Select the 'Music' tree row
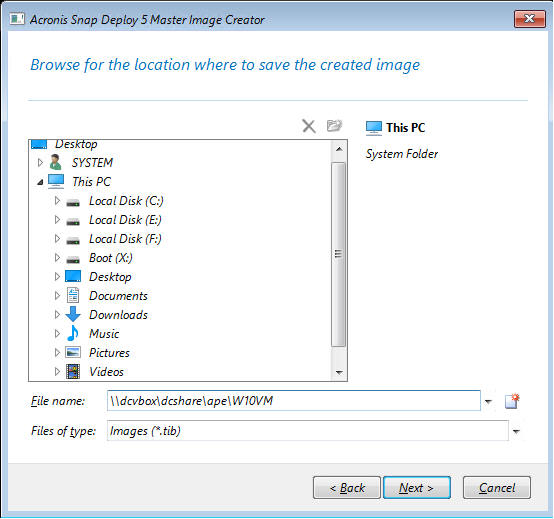Image resolution: width=554 pixels, height=519 pixels. (104, 334)
